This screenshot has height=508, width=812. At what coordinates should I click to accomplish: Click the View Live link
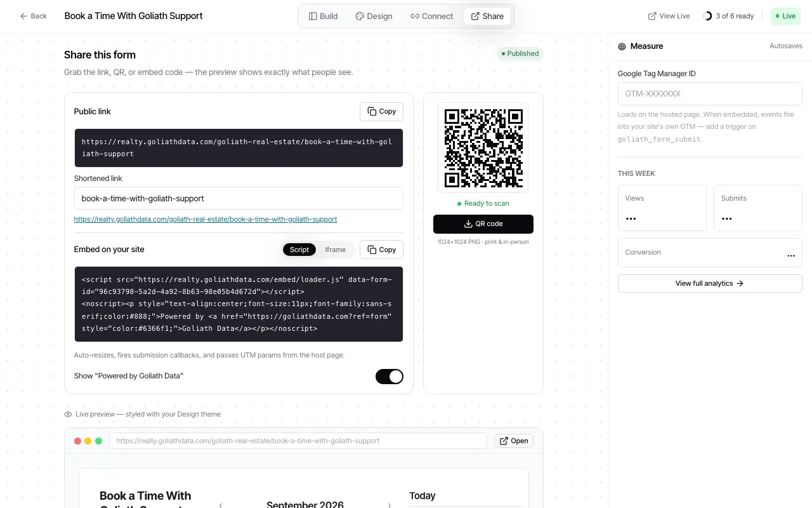(x=669, y=16)
